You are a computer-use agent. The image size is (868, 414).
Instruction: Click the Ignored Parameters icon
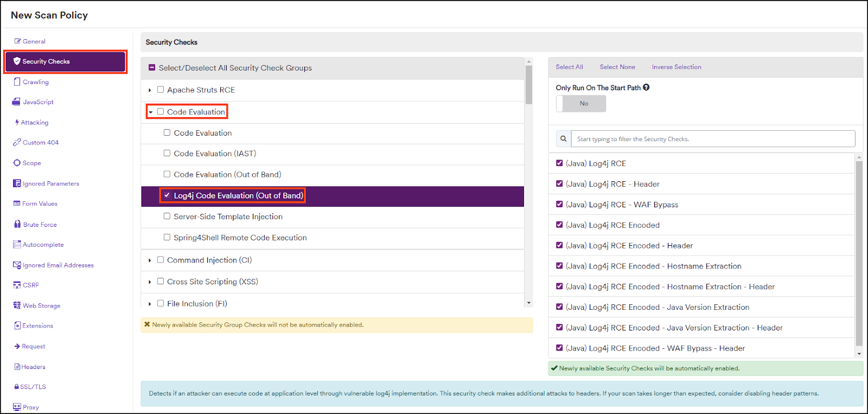point(17,183)
